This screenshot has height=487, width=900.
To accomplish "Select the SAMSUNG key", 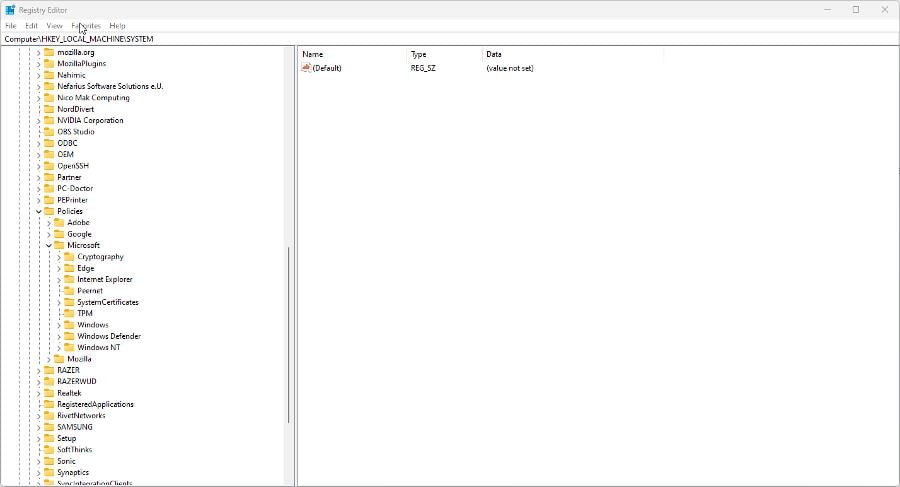I will 75,427.
